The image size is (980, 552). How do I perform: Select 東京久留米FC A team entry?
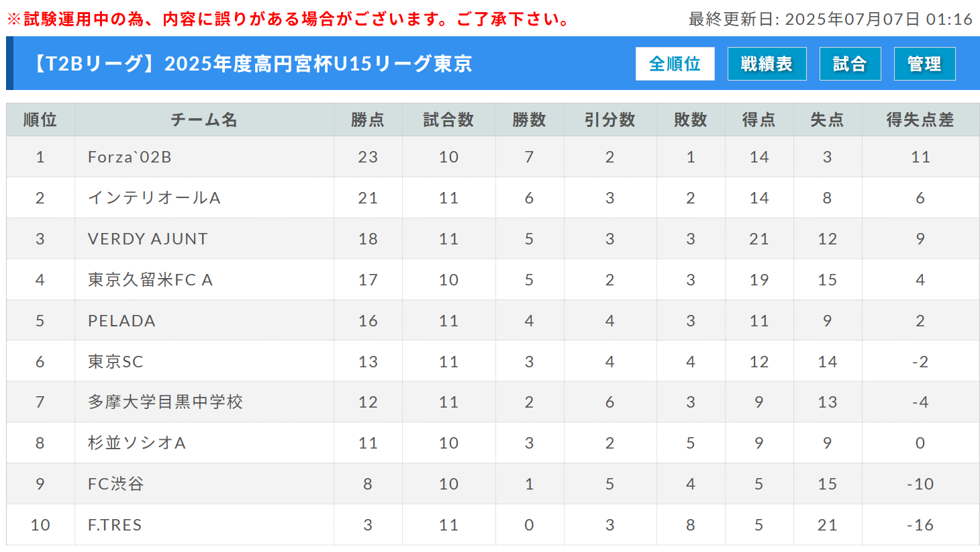[x=150, y=280]
